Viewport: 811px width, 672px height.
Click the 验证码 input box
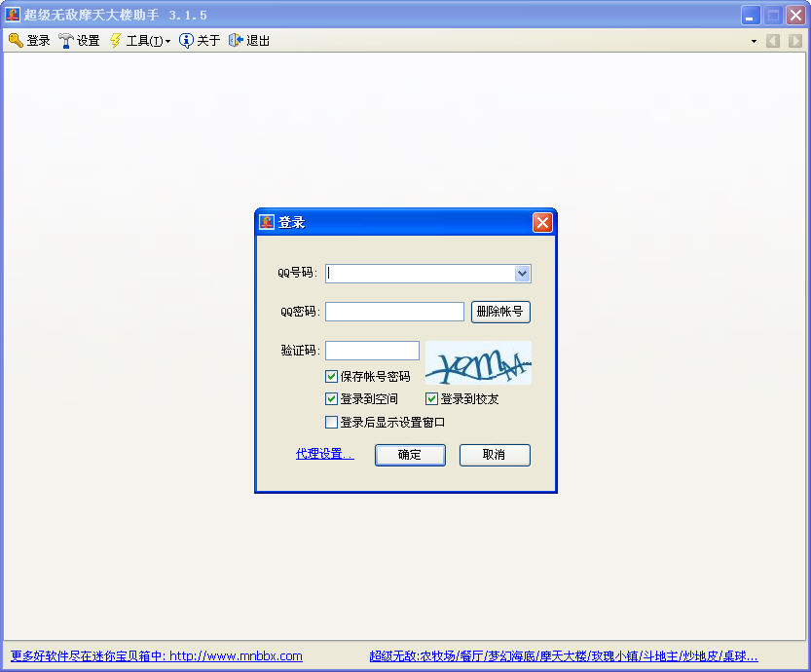coord(372,351)
